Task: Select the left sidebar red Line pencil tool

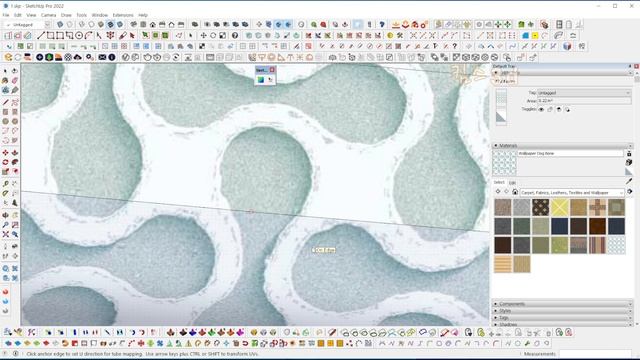Action: click(x=5, y=102)
